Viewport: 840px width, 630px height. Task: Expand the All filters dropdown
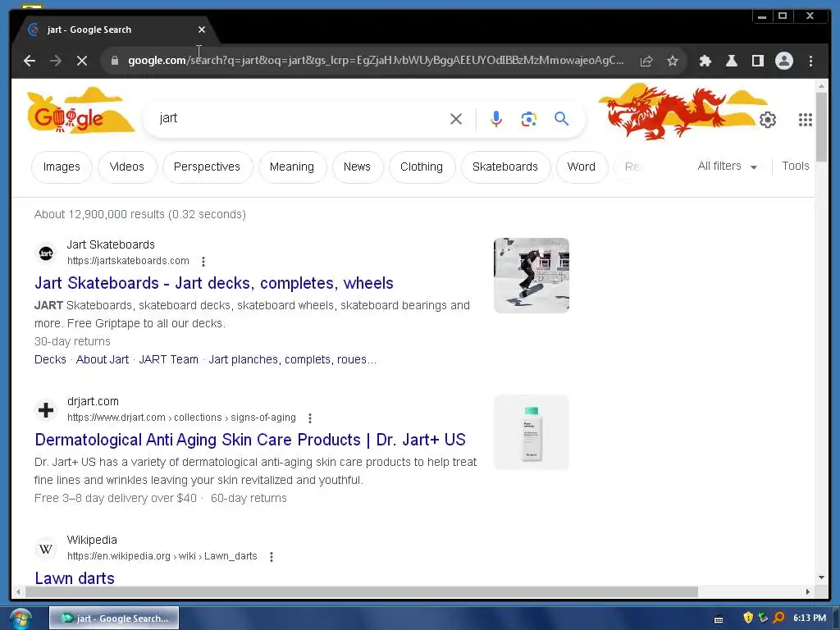(x=728, y=167)
